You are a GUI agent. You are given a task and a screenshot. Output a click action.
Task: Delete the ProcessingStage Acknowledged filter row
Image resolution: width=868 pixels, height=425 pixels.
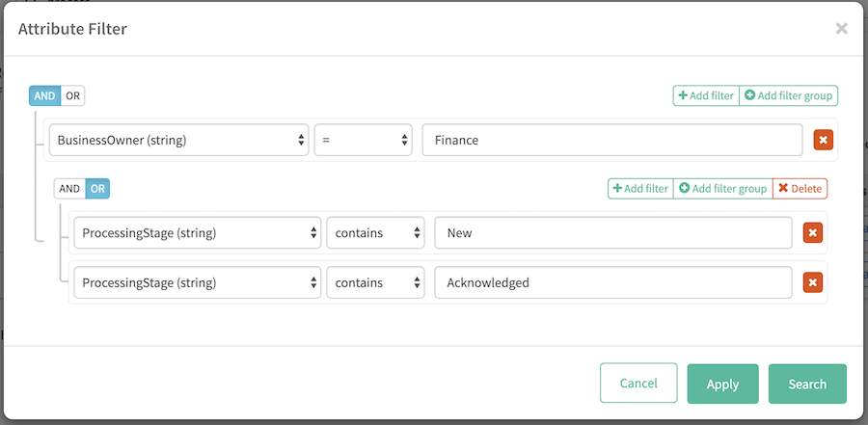point(812,282)
